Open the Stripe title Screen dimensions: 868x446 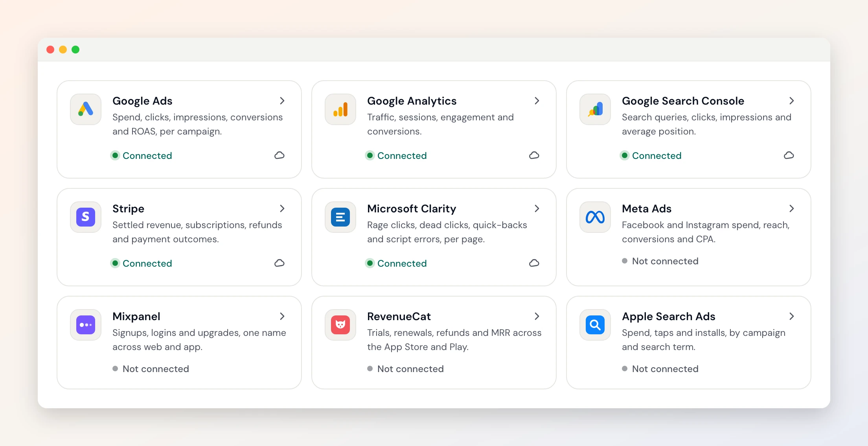128,209
